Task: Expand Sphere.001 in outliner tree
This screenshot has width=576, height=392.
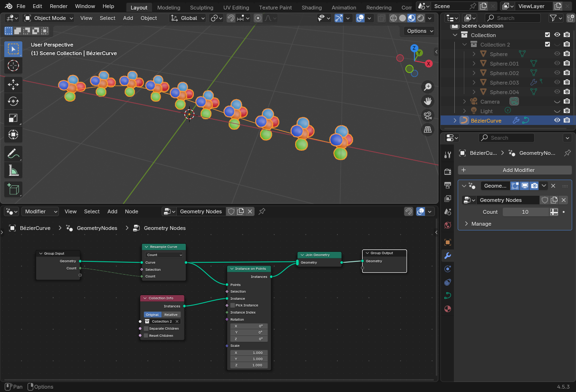Action: 474,63
